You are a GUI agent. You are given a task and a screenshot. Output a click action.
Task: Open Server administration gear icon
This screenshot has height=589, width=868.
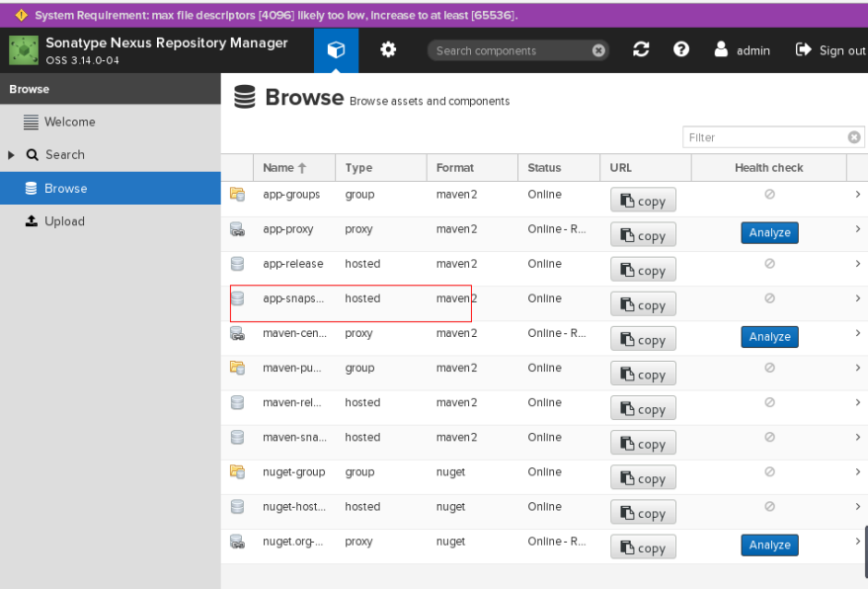pos(388,50)
